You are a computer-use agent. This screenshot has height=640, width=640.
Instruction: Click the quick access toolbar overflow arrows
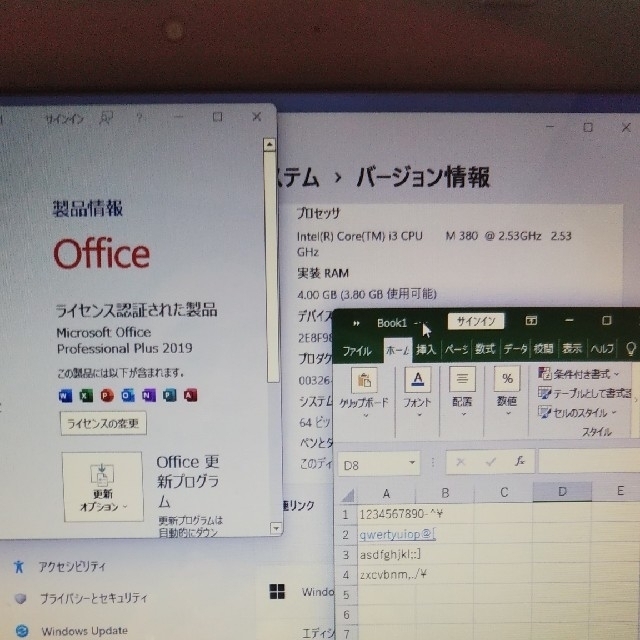point(356,324)
